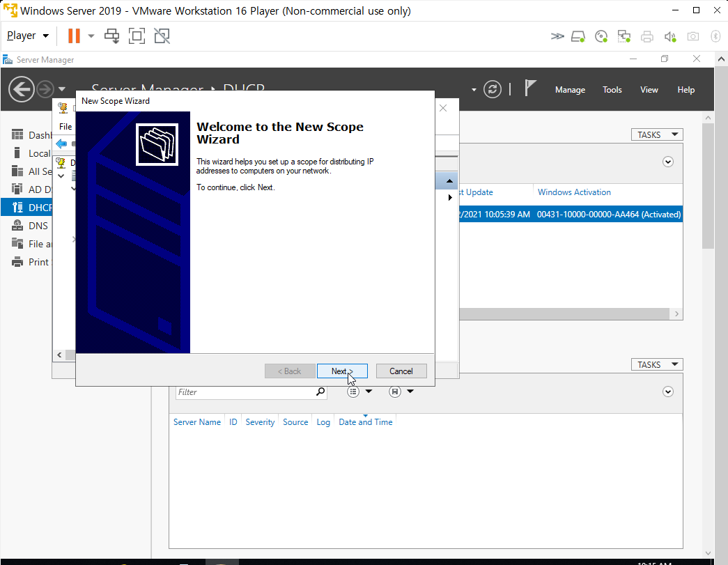Sort events by Source column
This screenshot has width=728, height=565.
click(x=295, y=422)
